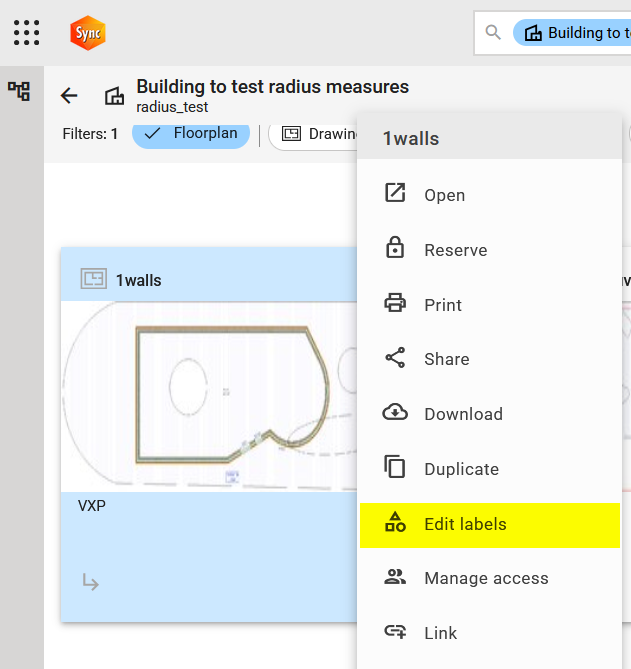Open Manage access from the menu
Screen dimensions: 631x669
point(486,578)
